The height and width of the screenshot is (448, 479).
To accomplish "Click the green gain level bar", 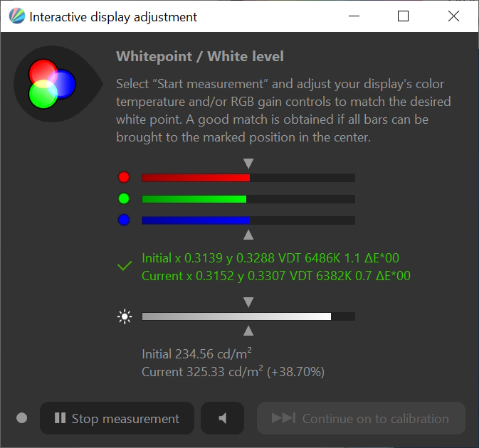I will (x=248, y=198).
